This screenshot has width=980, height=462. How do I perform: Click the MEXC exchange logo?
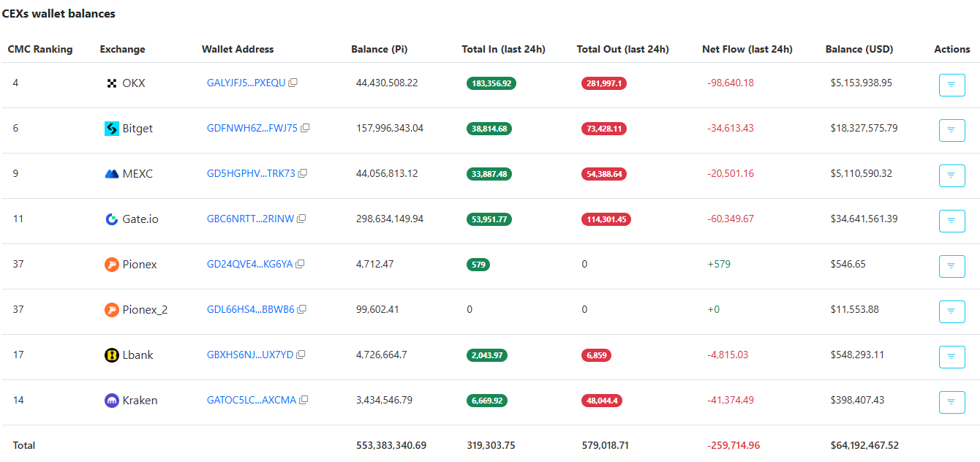click(112, 174)
